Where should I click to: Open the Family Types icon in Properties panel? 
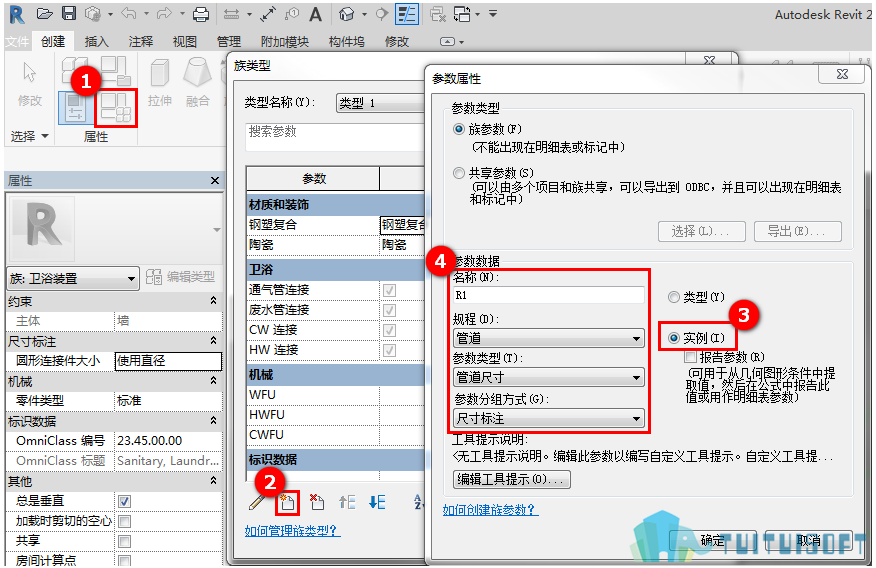pyautogui.click(x=116, y=107)
